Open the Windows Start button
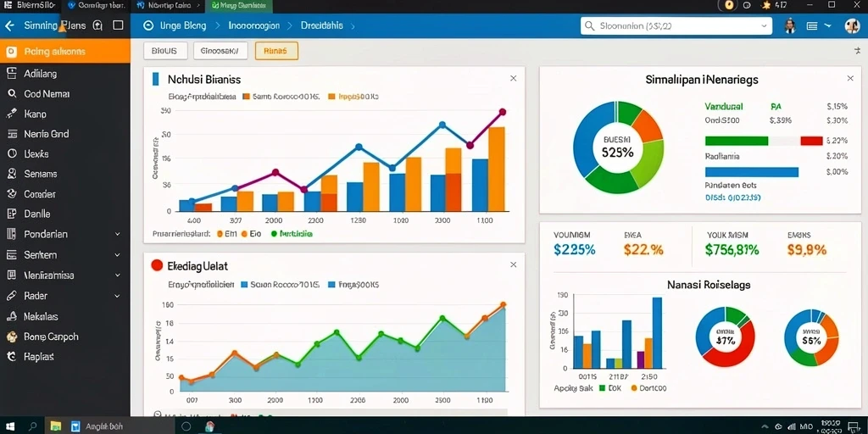 pos(10,426)
